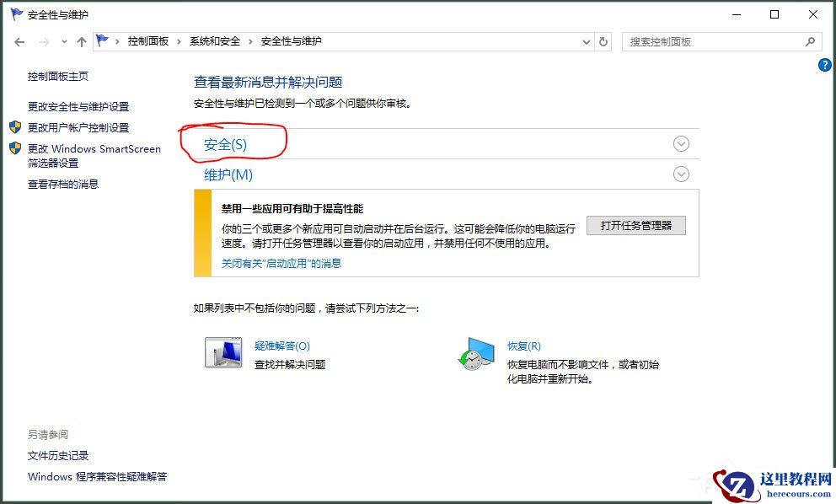Expand the 安全(S) section
This screenshot has height=504, width=836.
click(681, 143)
